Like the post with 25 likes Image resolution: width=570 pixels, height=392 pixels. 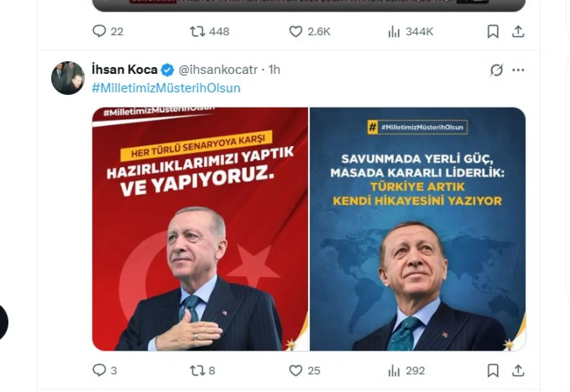pyautogui.click(x=305, y=370)
